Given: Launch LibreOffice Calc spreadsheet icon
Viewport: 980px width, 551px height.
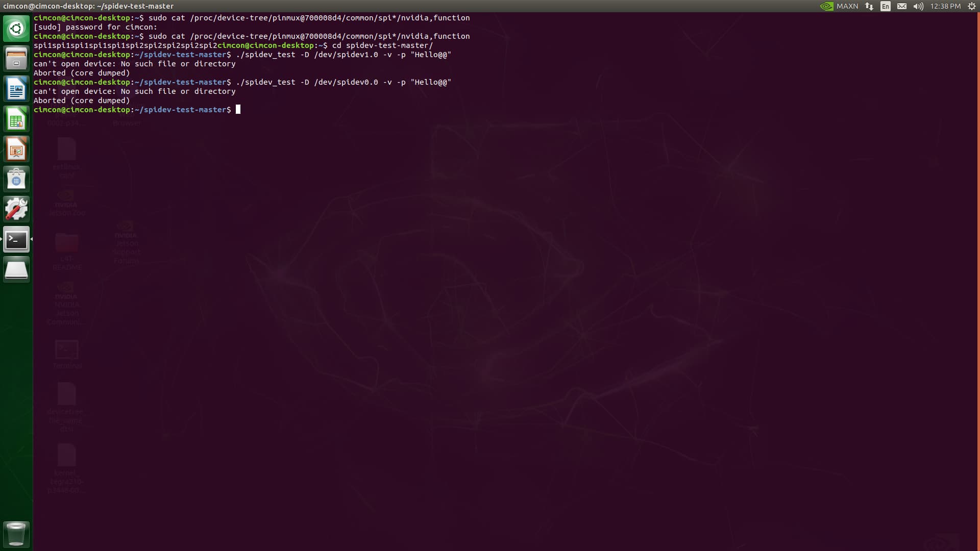Looking at the screenshot, I should pyautogui.click(x=16, y=119).
